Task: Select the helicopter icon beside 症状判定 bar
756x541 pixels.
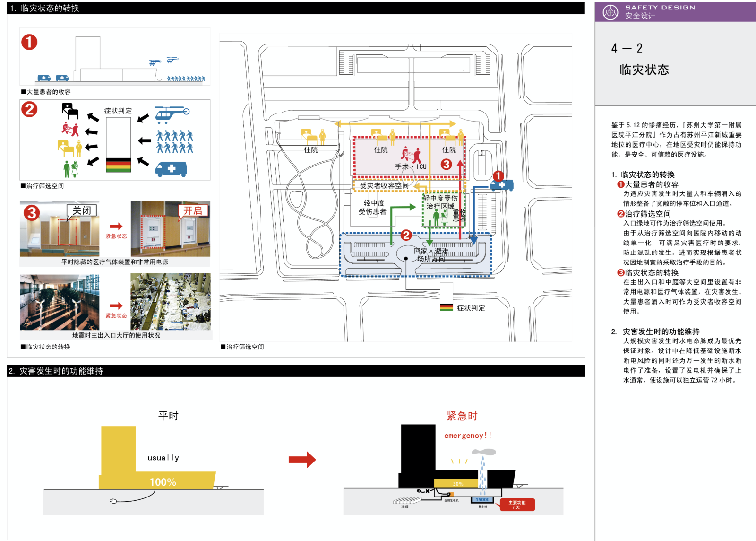Action: click(x=172, y=114)
